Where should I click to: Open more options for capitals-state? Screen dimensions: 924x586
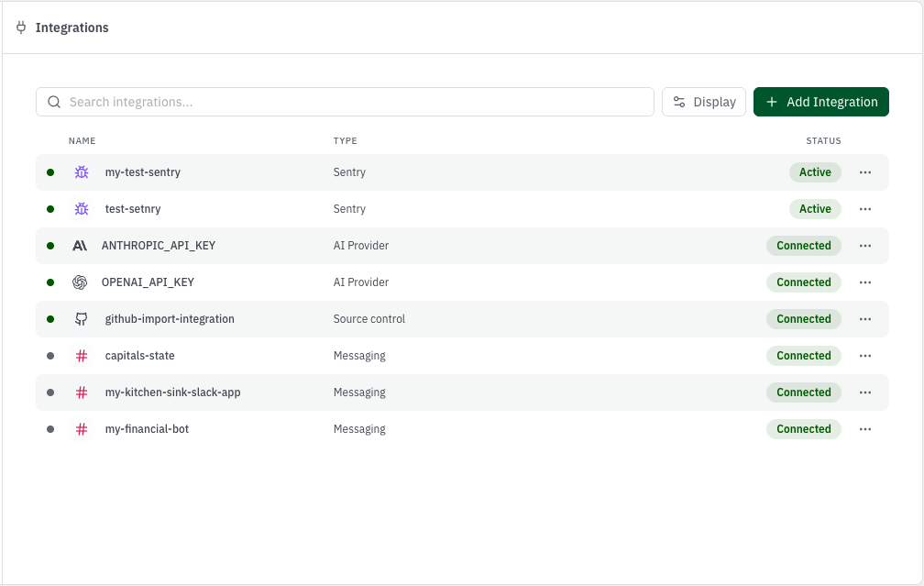(x=865, y=356)
